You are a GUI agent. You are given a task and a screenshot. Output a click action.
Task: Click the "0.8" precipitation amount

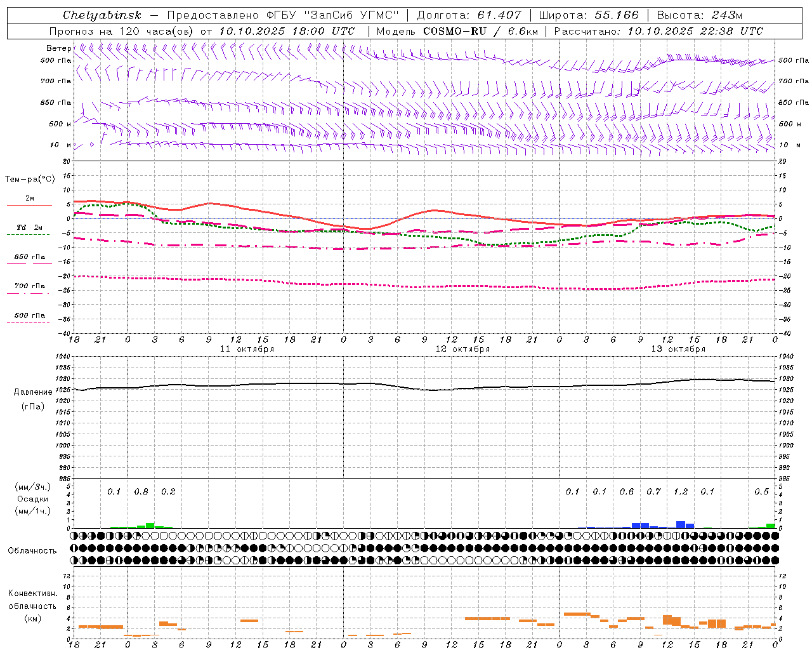[141, 492]
